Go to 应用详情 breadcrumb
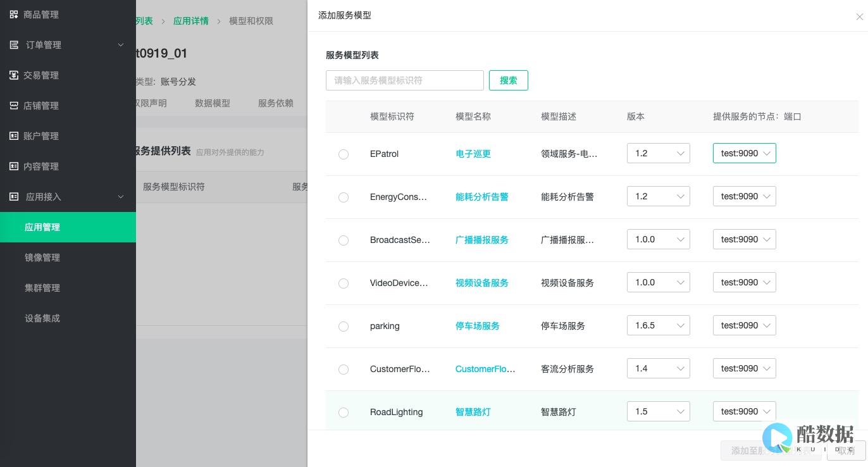 click(x=191, y=21)
